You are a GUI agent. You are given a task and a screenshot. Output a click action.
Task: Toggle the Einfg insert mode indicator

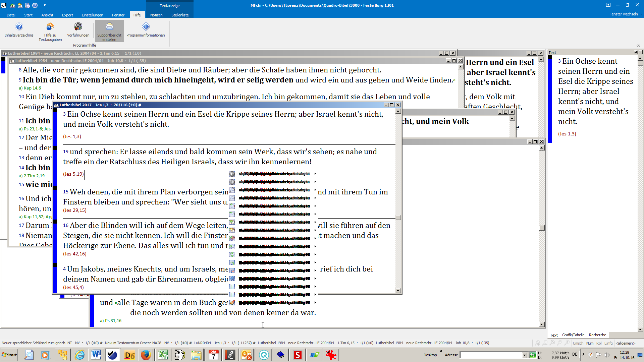608,343
